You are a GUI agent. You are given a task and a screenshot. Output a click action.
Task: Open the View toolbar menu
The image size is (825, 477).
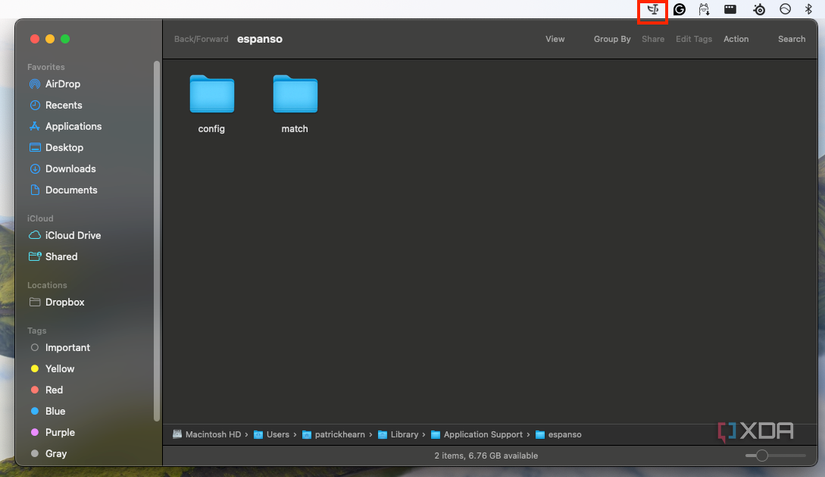pyautogui.click(x=555, y=39)
